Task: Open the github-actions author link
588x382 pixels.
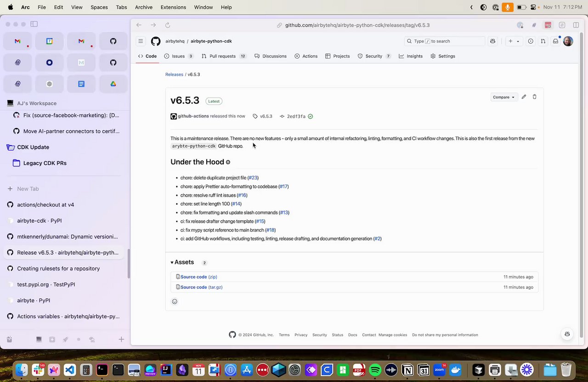Action: [x=193, y=116]
